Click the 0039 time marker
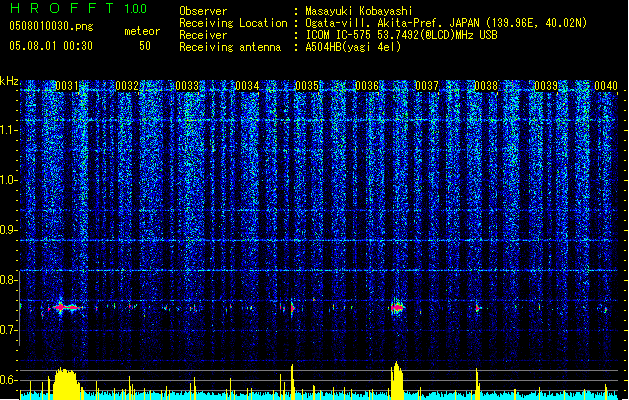 point(546,86)
